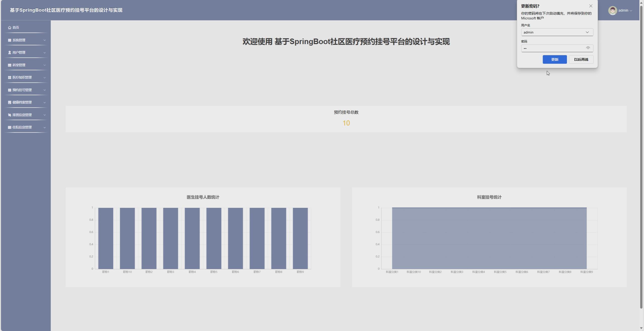Close the 更新密码 popup

point(591,6)
